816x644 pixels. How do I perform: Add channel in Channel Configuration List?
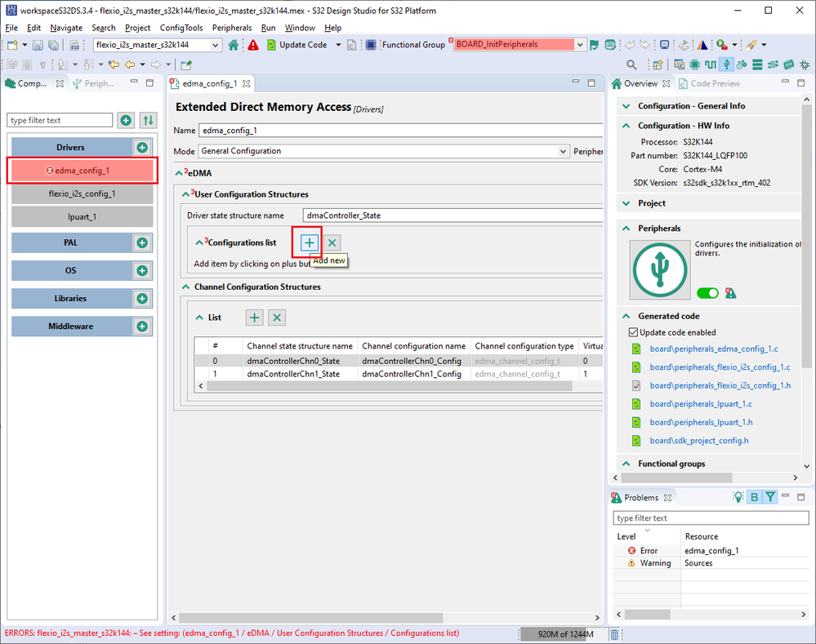coord(255,318)
